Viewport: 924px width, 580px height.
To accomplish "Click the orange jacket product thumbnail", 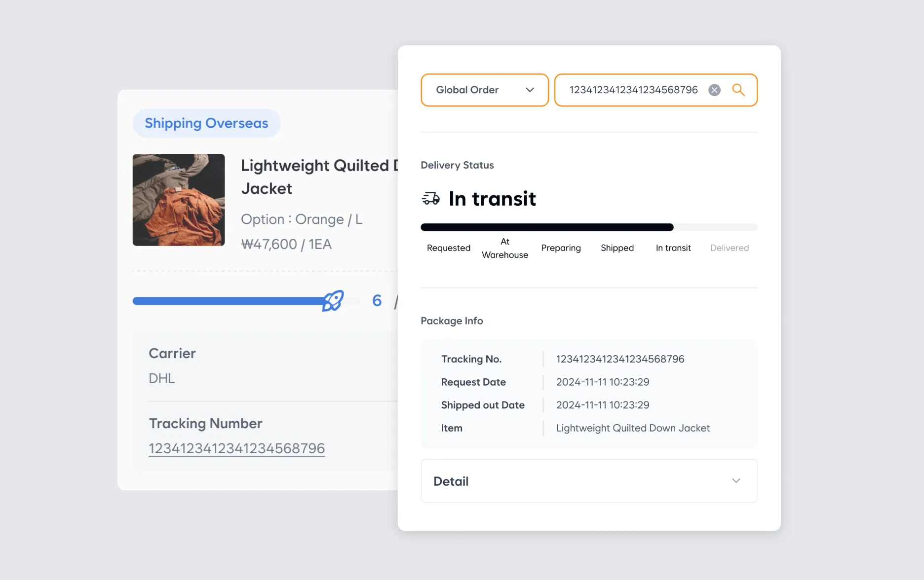I will (x=178, y=200).
